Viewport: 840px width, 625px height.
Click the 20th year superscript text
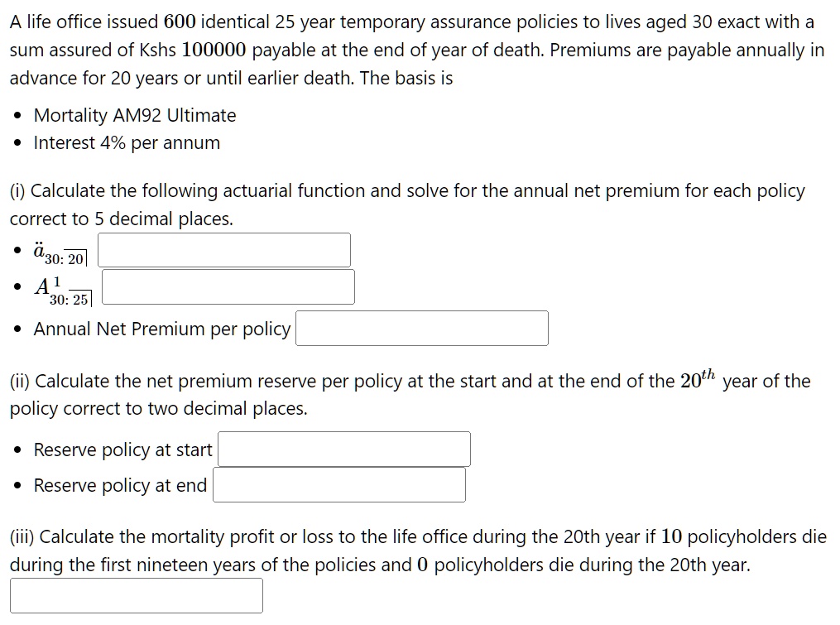coord(706,377)
